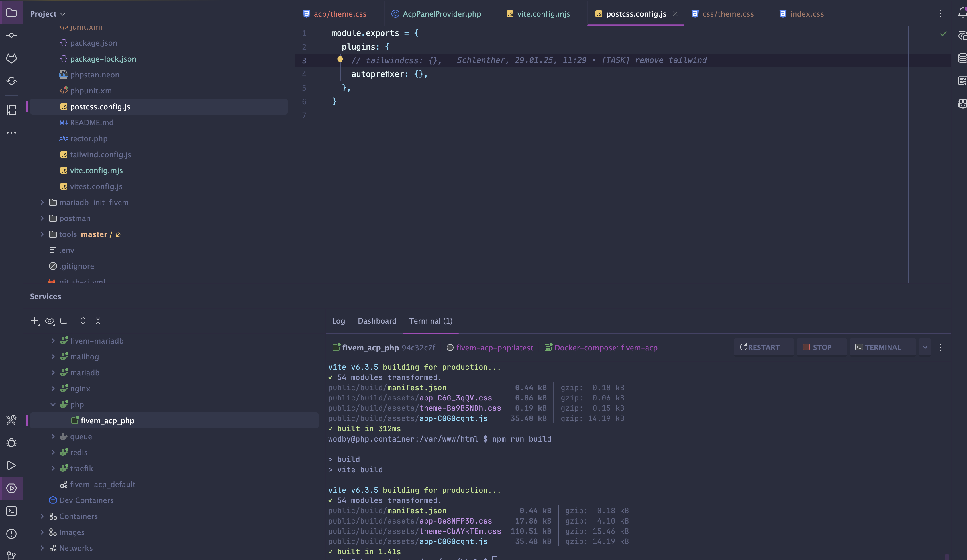Click the Run tool window play icon
Image resolution: width=967 pixels, height=560 pixels.
tap(11, 466)
